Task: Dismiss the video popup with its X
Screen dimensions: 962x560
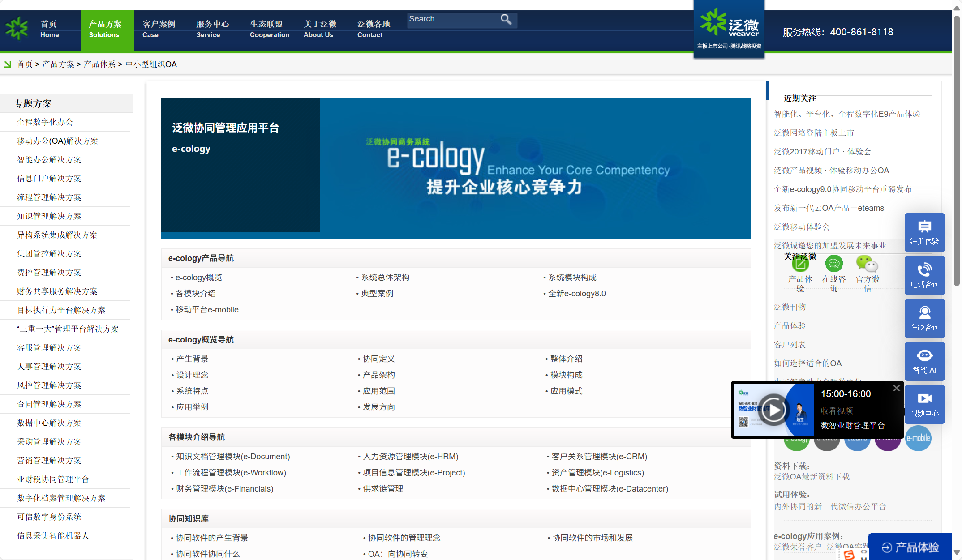Action: pos(896,388)
